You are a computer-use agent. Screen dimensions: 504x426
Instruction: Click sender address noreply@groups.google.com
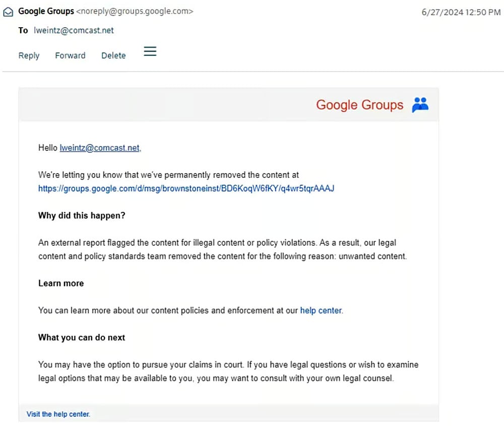(135, 11)
